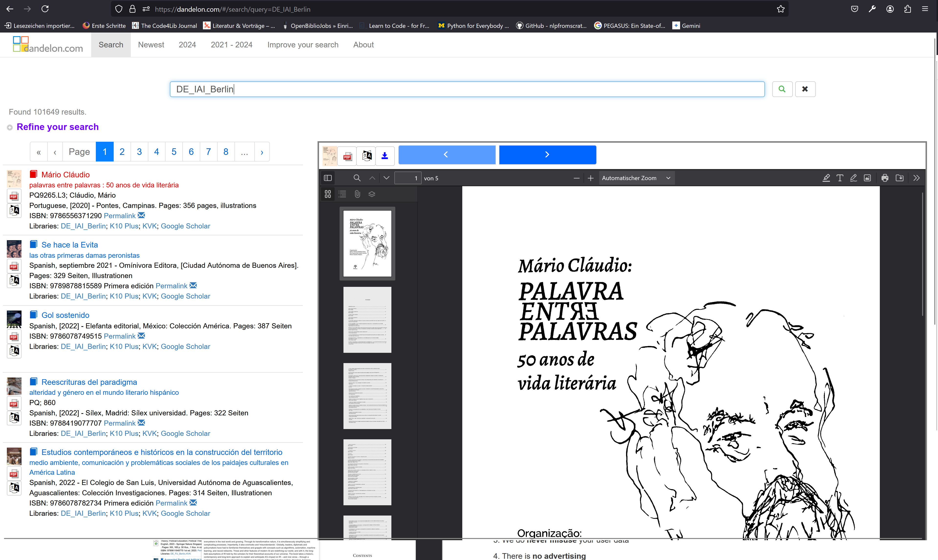The image size is (938, 560).
Task: Open Google Scholar for Reescrituras del paradigma
Action: 185,433
